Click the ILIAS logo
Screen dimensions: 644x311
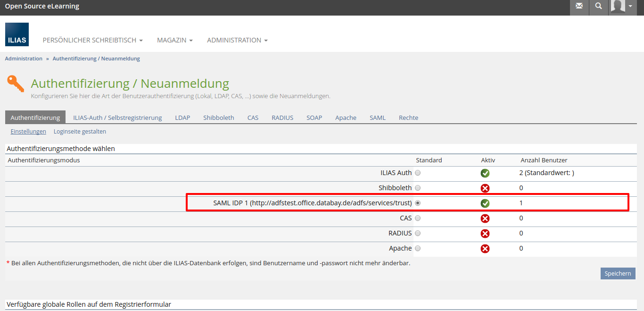click(x=17, y=34)
